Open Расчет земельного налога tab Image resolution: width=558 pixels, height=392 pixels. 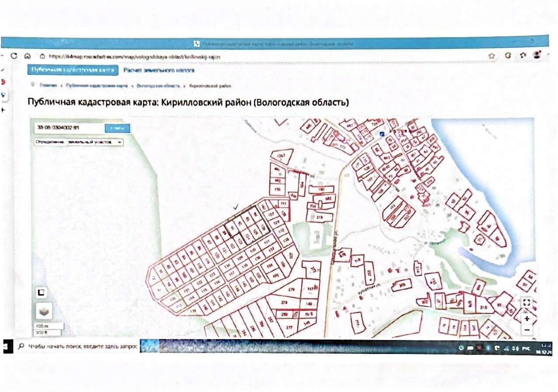[x=159, y=70]
